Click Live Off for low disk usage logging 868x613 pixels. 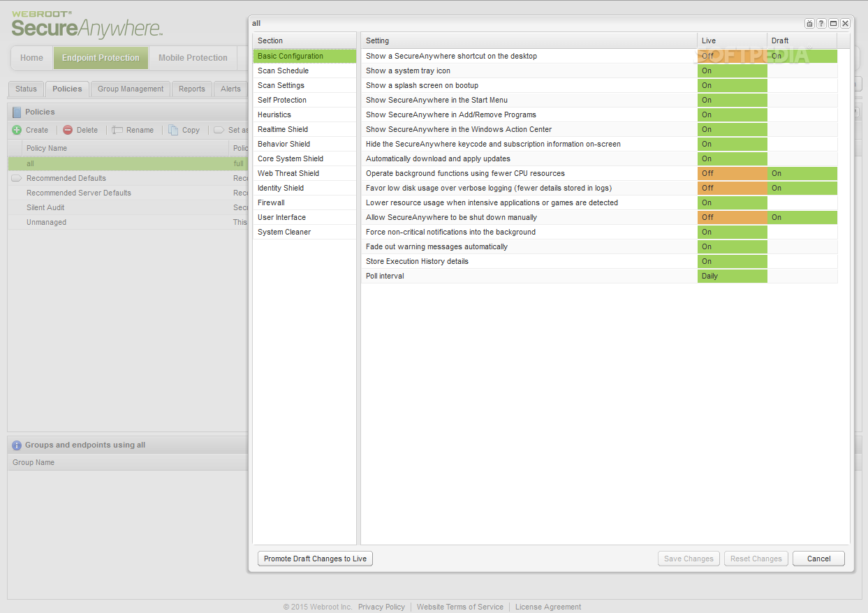[732, 188]
